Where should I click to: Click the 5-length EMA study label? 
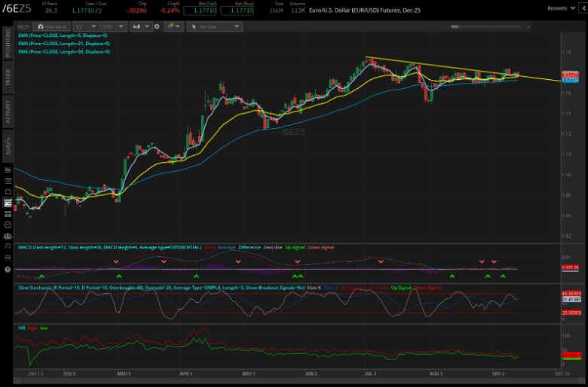tap(63, 34)
